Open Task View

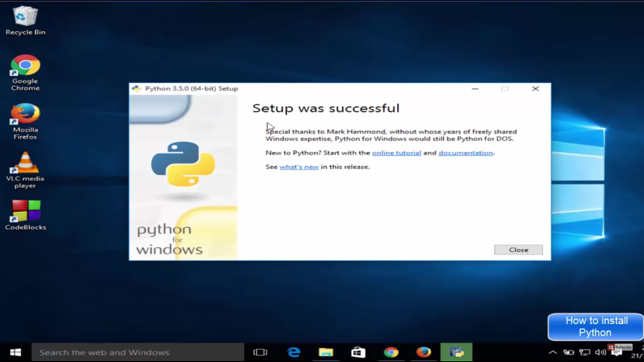click(x=260, y=352)
